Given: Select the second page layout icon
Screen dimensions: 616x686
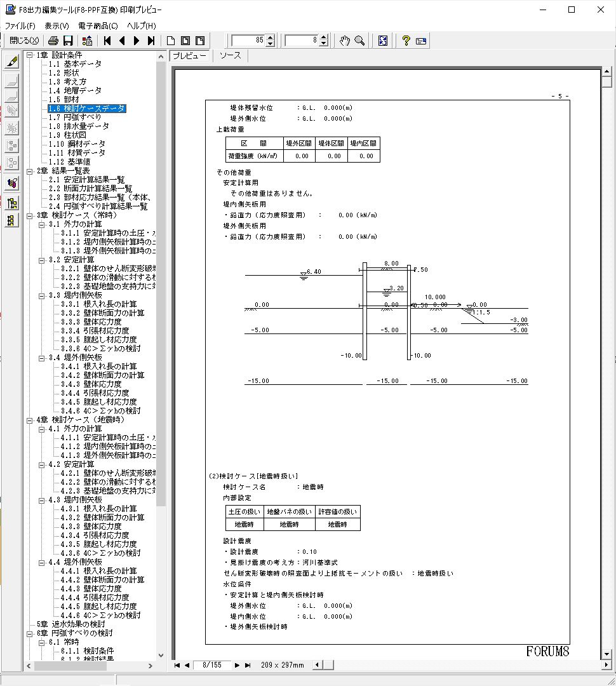Looking at the screenshot, I should click(185, 41).
